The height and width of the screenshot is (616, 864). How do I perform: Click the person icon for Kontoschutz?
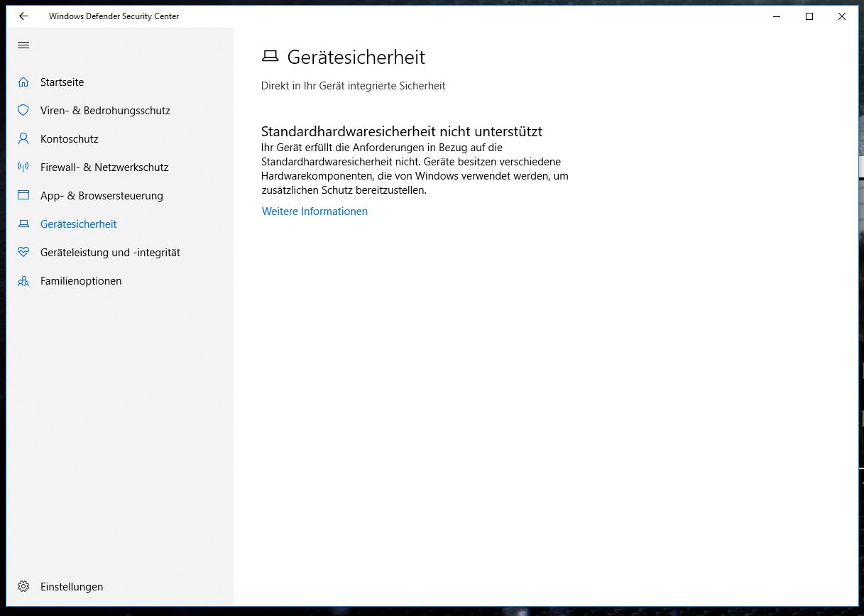click(23, 139)
